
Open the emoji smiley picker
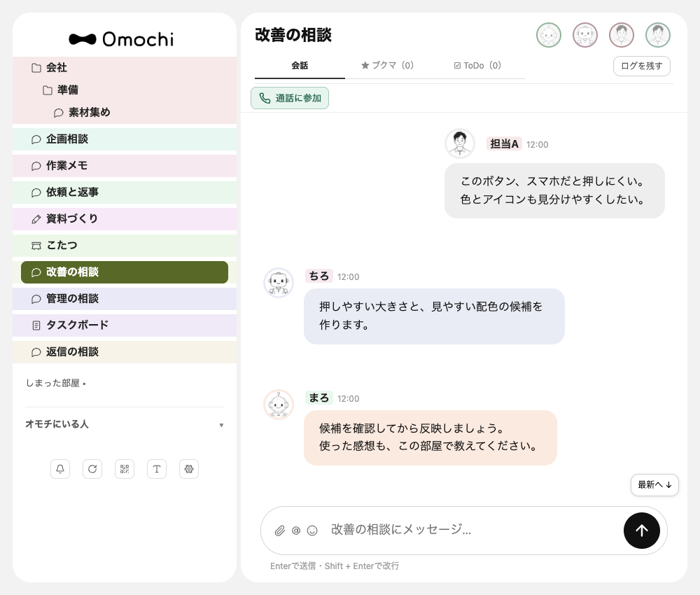[x=312, y=531]
